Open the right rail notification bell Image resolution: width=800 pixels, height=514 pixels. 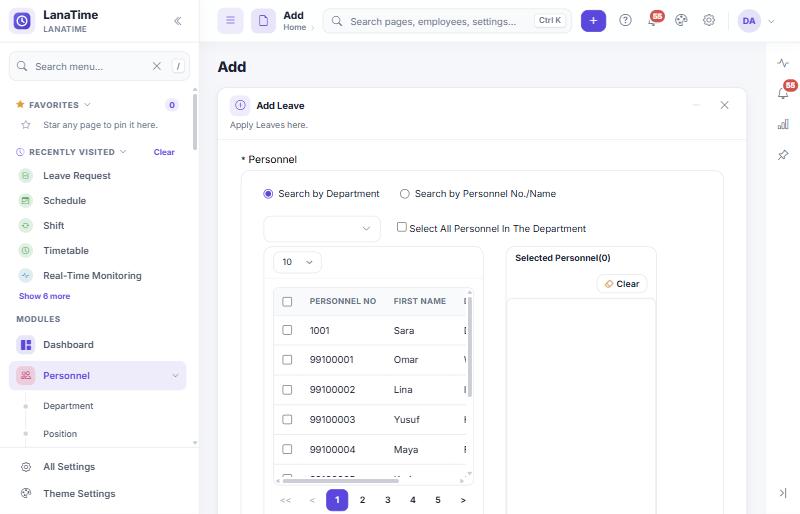[x=783, y=93]
